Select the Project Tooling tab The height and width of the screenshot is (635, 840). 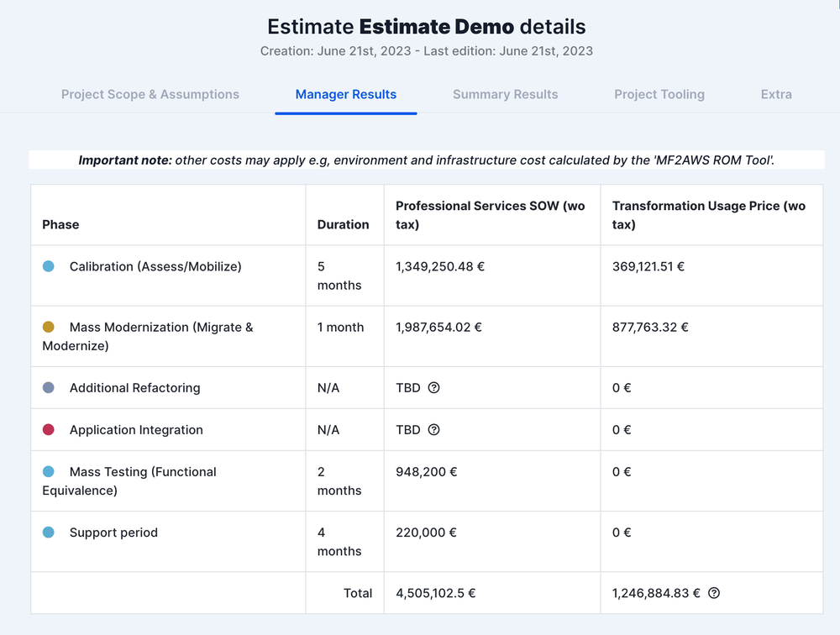659,94
